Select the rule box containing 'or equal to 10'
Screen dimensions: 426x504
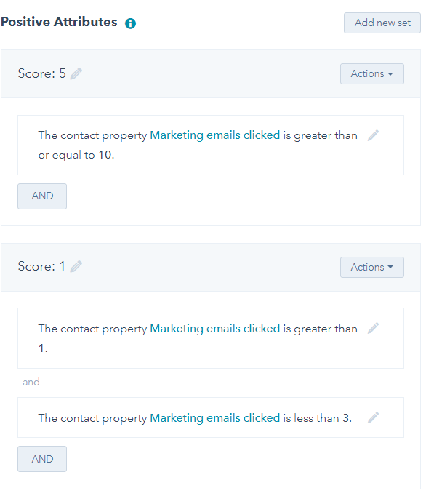pos(211,145)
